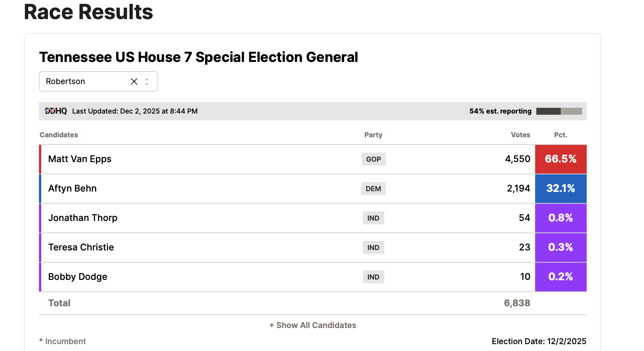This screenshot has height=351, width=644.
Task: Click the blue 32.1% percentage box
Action: 560,188
